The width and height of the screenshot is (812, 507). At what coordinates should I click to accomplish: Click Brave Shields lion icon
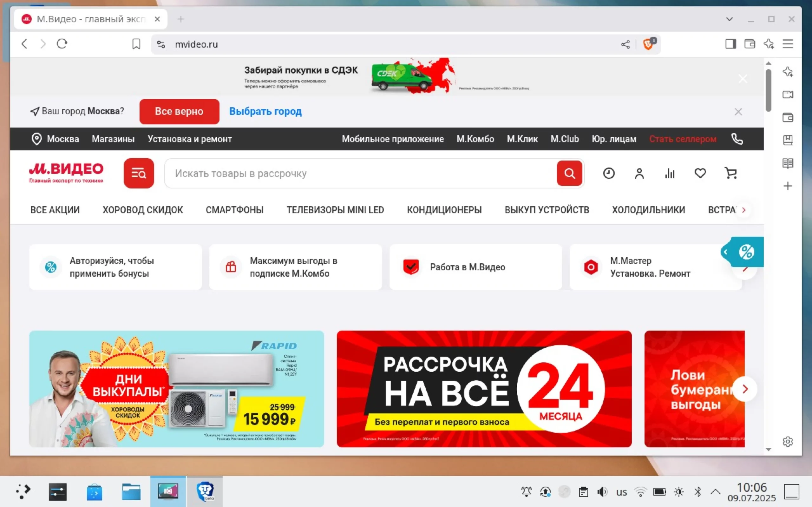click(648, 44)
